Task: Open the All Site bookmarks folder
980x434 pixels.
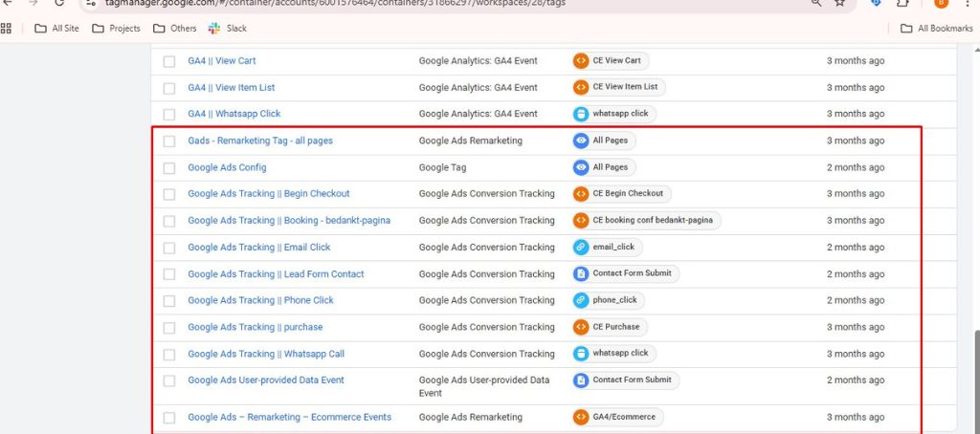Action: coord(56,29)
